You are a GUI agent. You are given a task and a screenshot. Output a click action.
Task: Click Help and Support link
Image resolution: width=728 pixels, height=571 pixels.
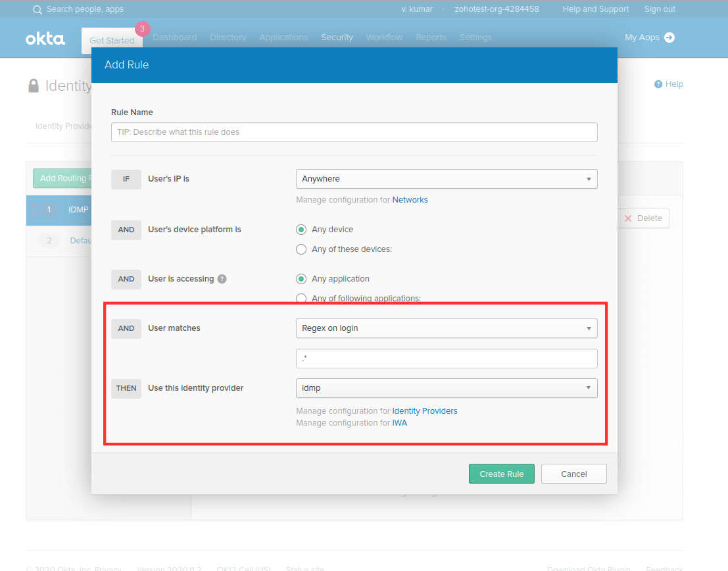pos(596,9)
